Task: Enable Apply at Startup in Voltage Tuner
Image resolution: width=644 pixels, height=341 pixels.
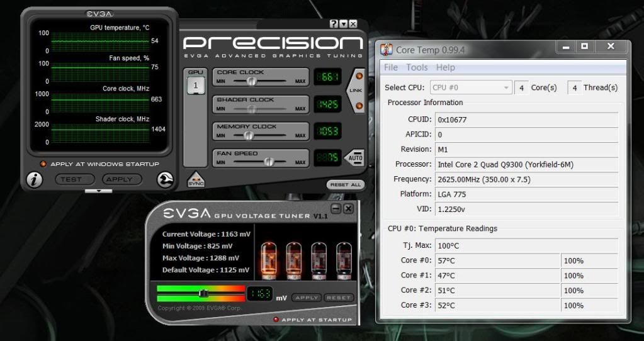Action: pyautogui.click(x=276, y=320)
